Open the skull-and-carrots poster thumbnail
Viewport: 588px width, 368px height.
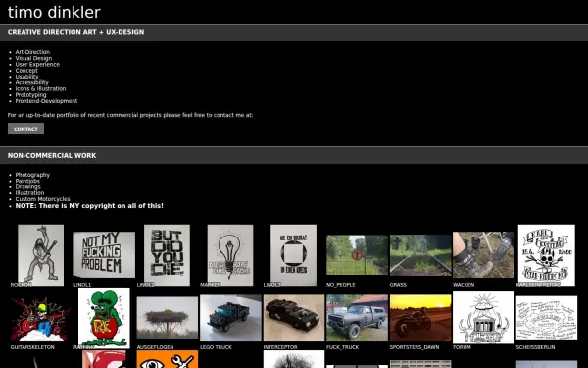[547, 255]
